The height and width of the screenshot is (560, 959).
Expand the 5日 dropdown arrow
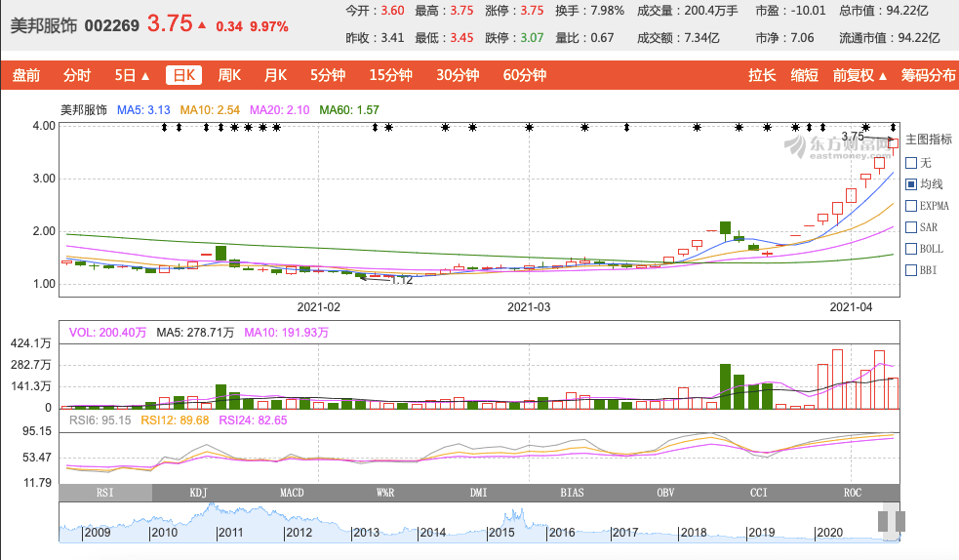coord(145,76)
